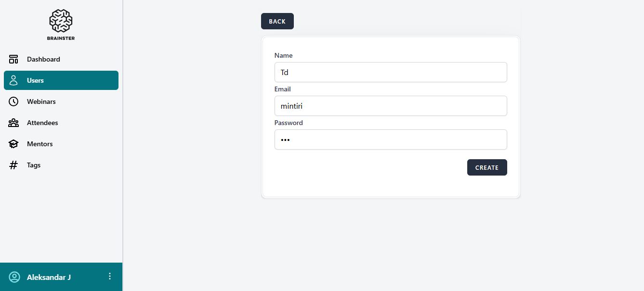Select Attendees in the sidebar
644x291 pixels.
pos(42,123)
